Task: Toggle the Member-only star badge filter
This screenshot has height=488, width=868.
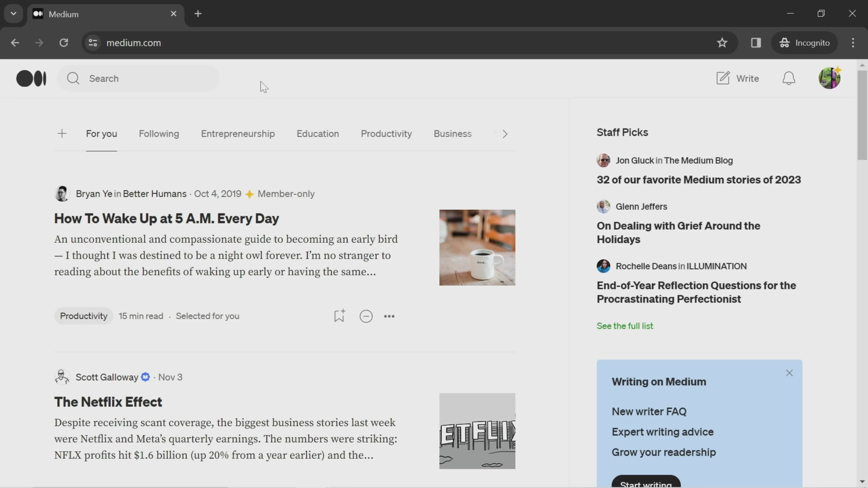Action: pos(250,194)
